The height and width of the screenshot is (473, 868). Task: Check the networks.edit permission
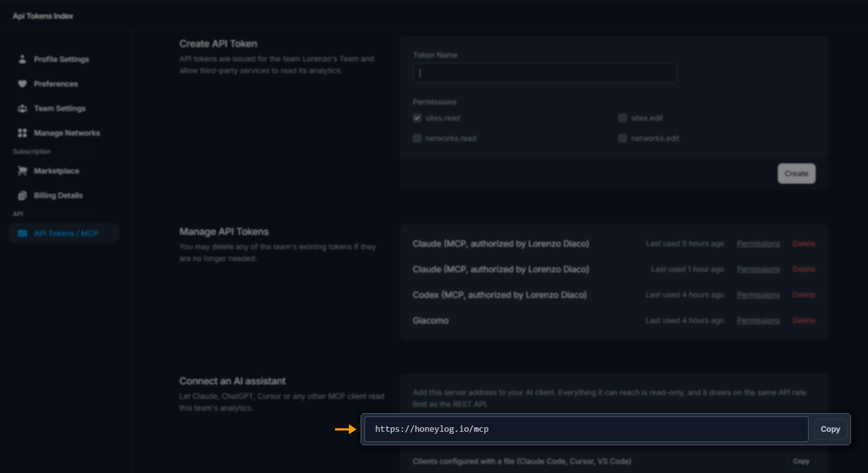tap(622, 138)
